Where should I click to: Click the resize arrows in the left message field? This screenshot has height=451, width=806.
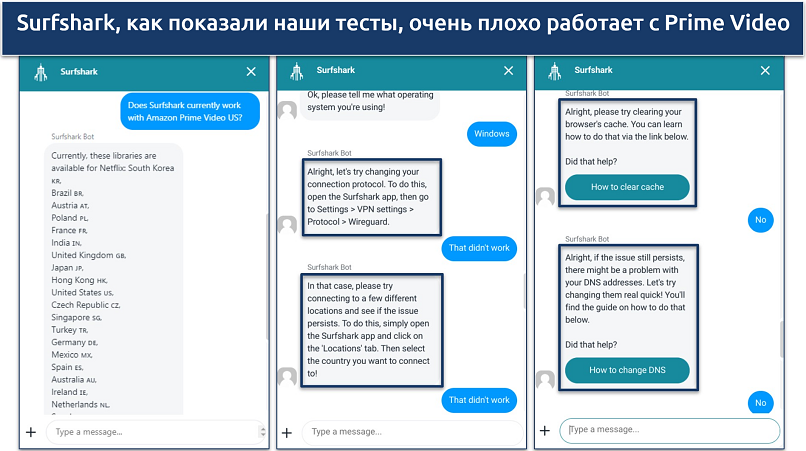(262, 432)
